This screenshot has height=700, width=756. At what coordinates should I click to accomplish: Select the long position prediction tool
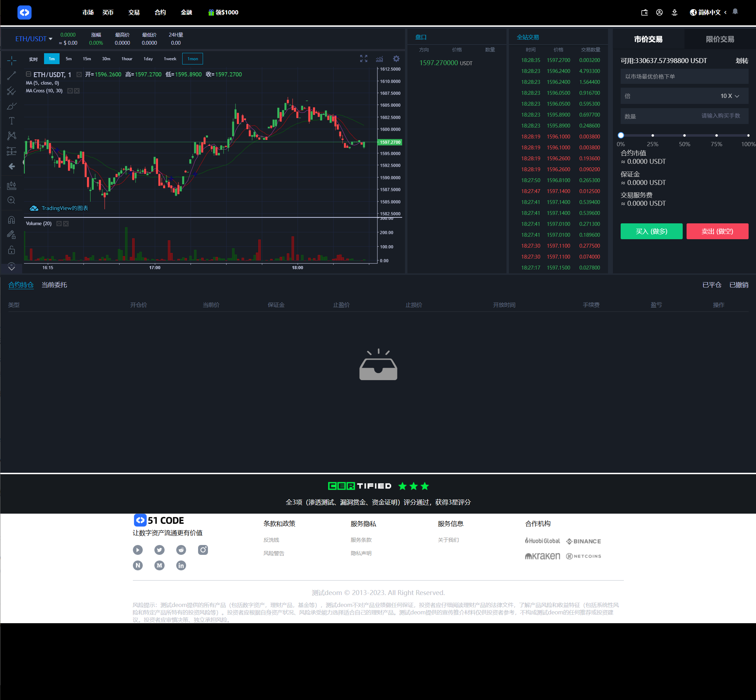tap(11, 151)
